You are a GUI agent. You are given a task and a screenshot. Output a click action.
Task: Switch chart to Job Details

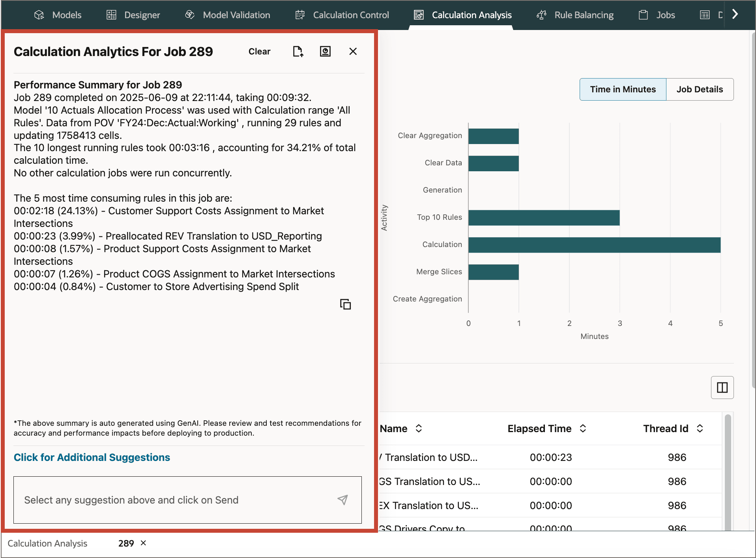click(x=700, y=90)
